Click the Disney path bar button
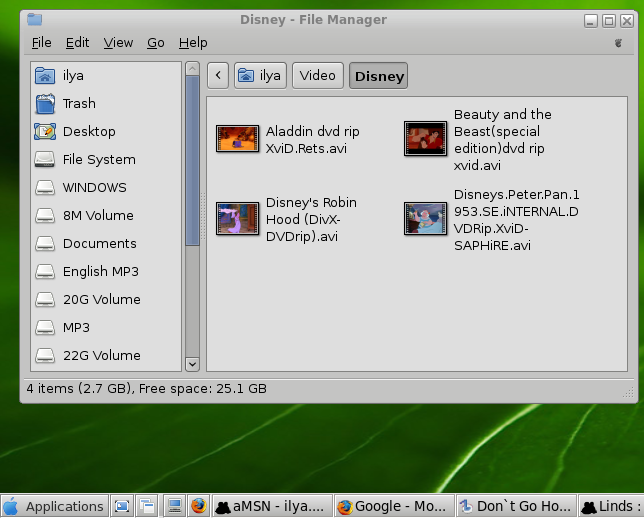 (379, 76)
